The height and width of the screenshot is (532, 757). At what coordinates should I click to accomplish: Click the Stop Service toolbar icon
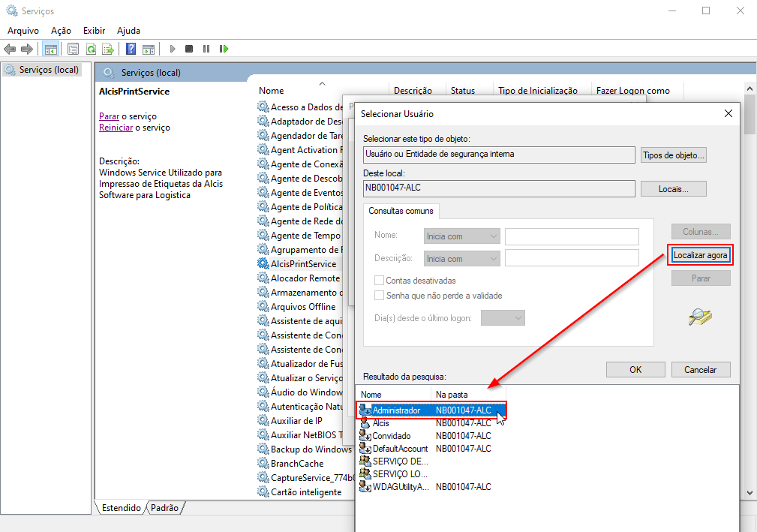pyautogui.click(x=189, y=49)
